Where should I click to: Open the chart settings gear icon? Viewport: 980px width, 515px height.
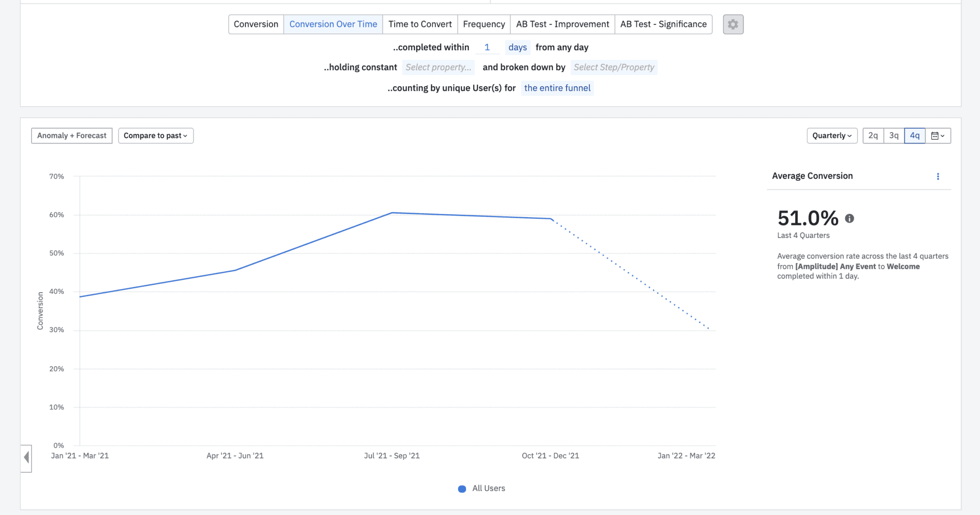(733, 24)
